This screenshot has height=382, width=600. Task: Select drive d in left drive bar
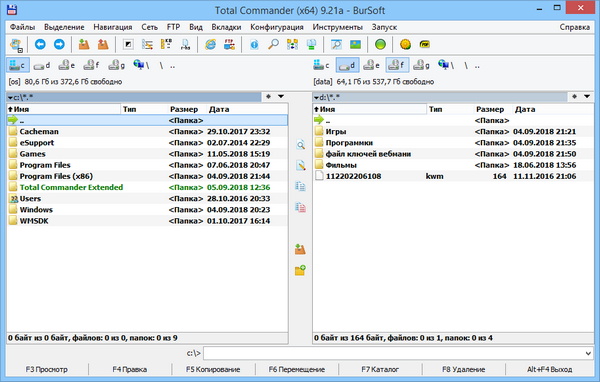(42, 65)
